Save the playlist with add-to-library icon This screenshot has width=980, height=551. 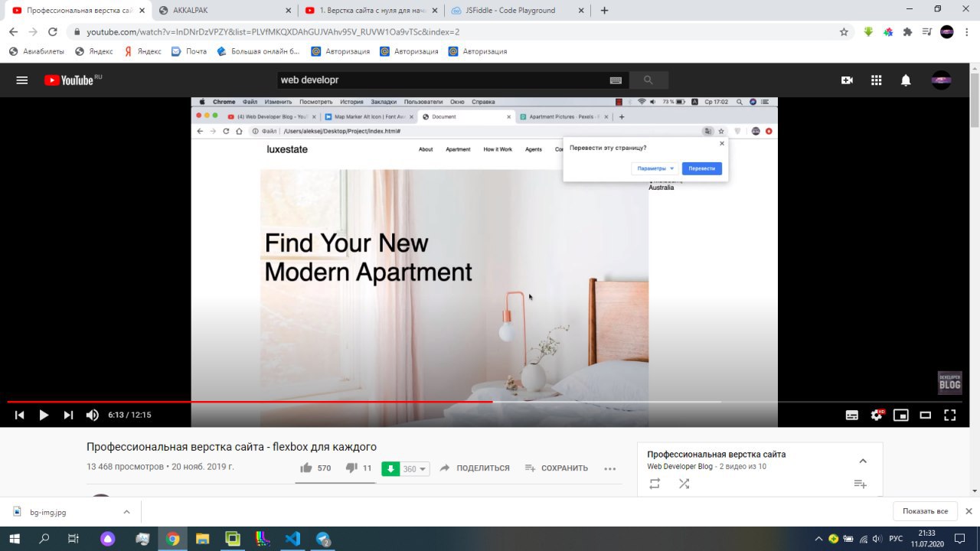860,484
